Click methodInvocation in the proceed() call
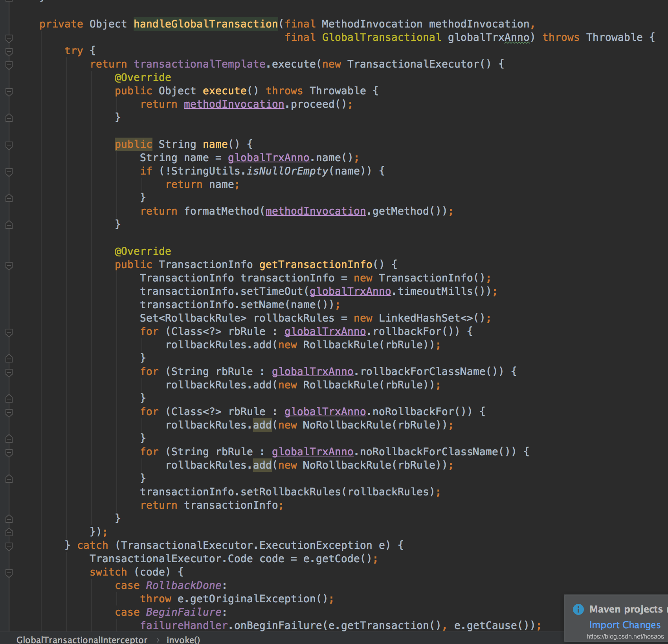 tap(234, 104)
